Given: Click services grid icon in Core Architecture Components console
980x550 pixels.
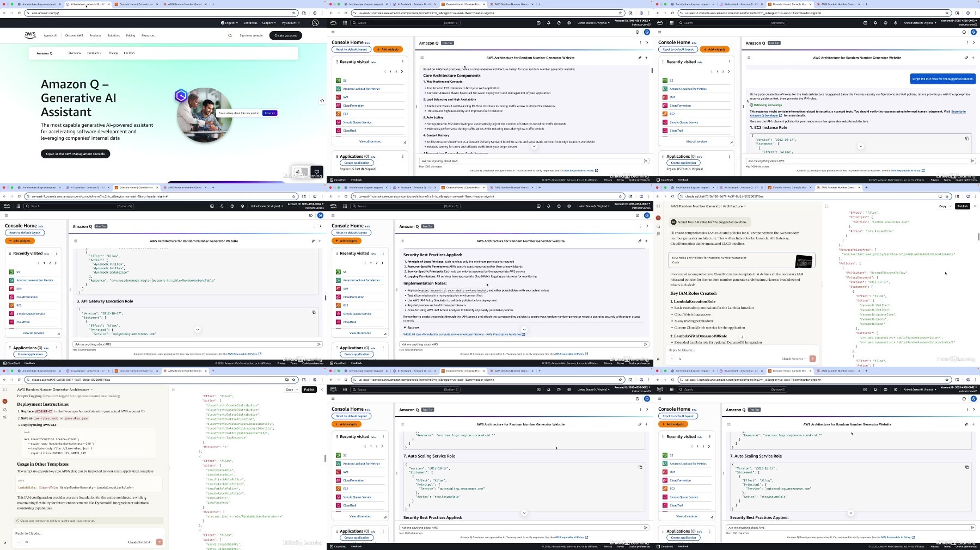Looking at the screenshot, I should click(x=345, y=23).
